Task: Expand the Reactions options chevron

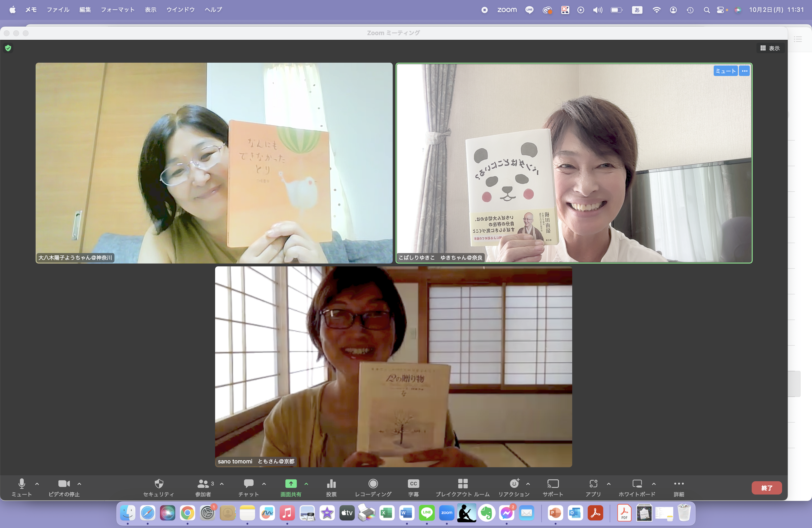Action: pyautogui.click(x=528, y=484)
